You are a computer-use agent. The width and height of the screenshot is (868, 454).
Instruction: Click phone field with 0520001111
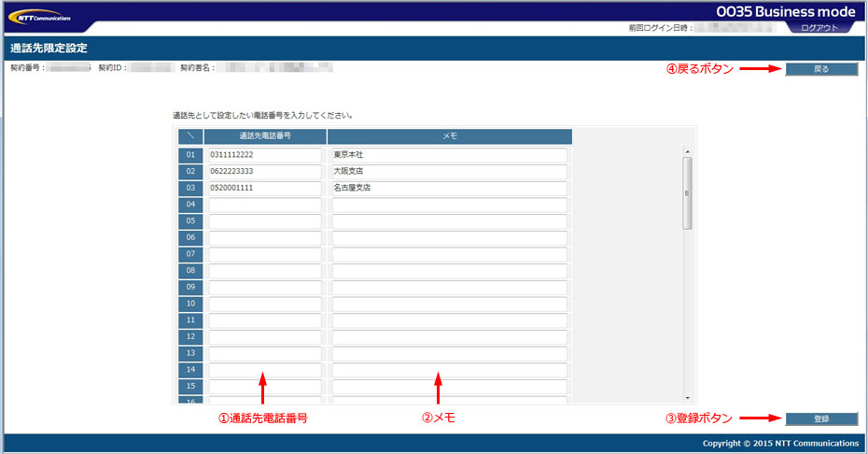[265, 188]
